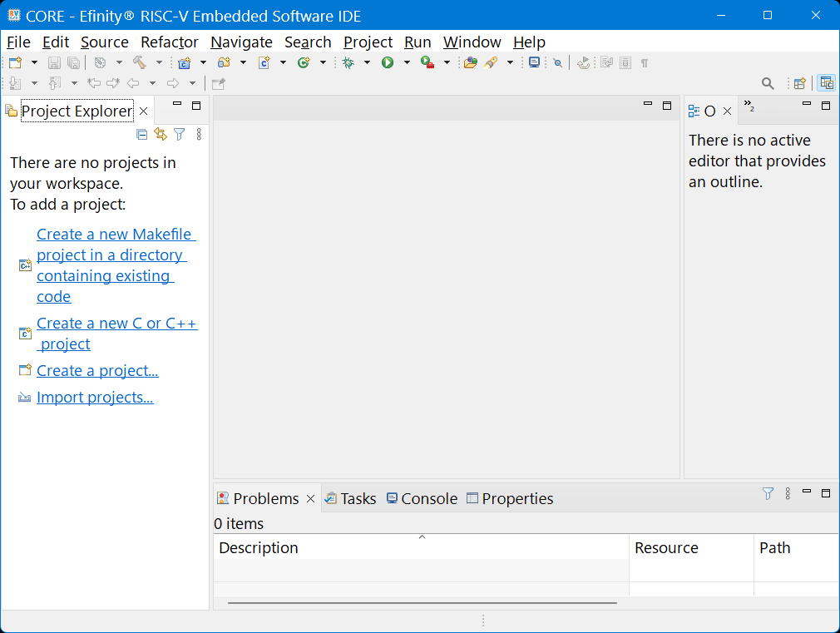The height and width of the screenshot is (633, 840).
Task: Click the Open Perspective icon
Action: click(x=799, y=83)
